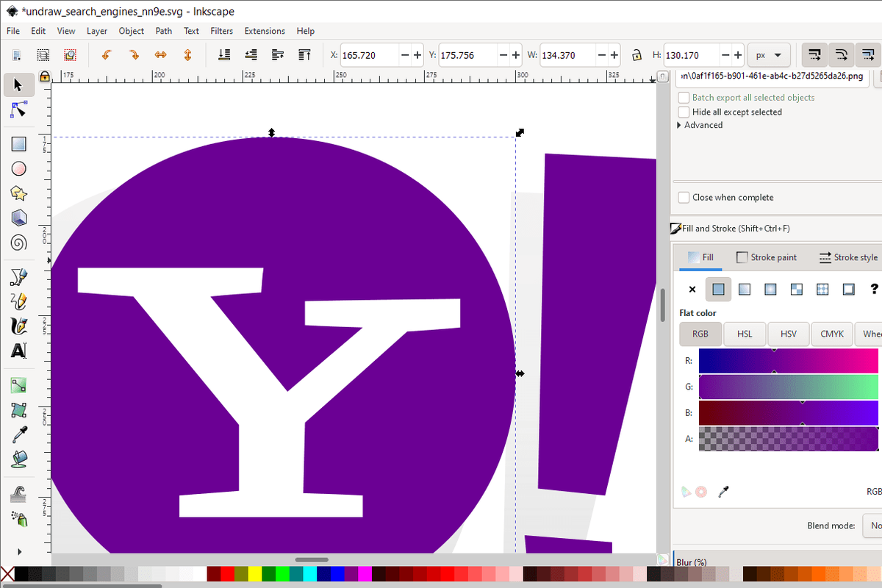The height and width of the screenshot is (588, 882).
Task: Select the Node editing tool
Action: 19,110
